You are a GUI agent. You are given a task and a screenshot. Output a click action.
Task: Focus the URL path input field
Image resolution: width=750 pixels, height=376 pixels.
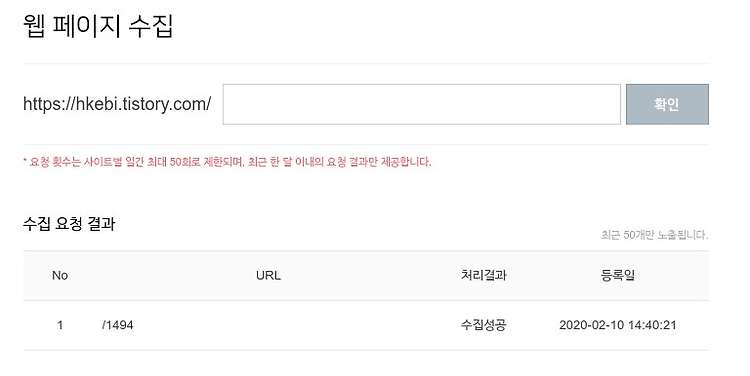(x=421, y=104)
